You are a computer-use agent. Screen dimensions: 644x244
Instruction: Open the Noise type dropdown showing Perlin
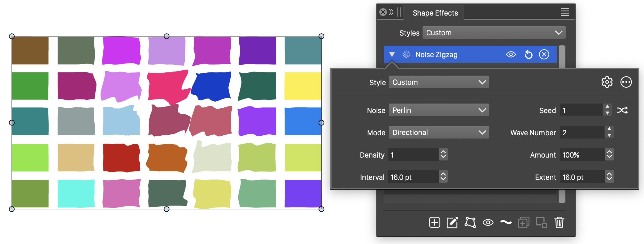(x=438, y=110)
